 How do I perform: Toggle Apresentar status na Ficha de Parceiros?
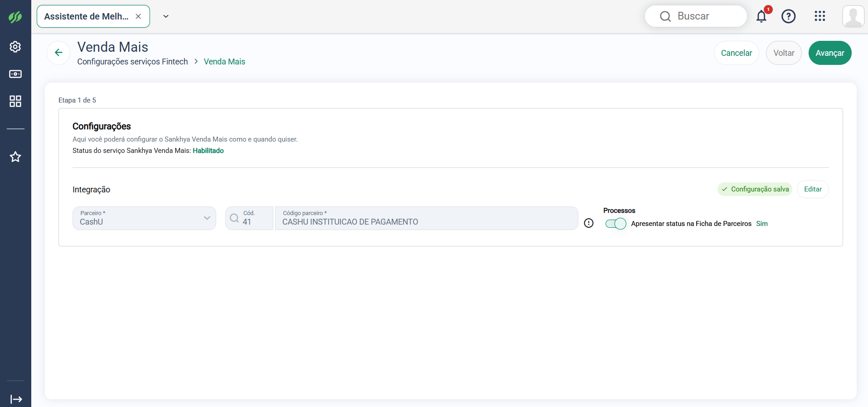point(616,224)
